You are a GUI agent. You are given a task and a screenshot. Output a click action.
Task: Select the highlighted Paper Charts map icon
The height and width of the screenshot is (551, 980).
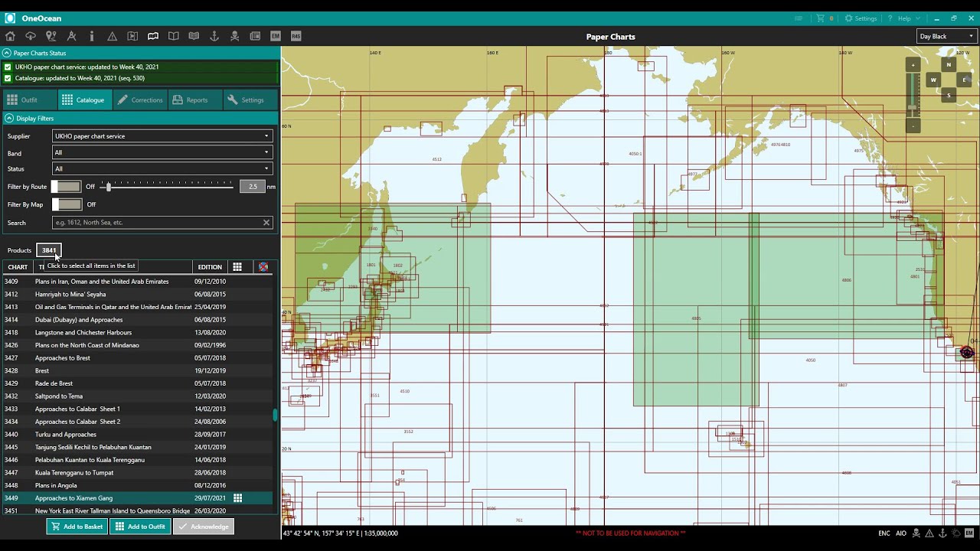coord(153,36)
